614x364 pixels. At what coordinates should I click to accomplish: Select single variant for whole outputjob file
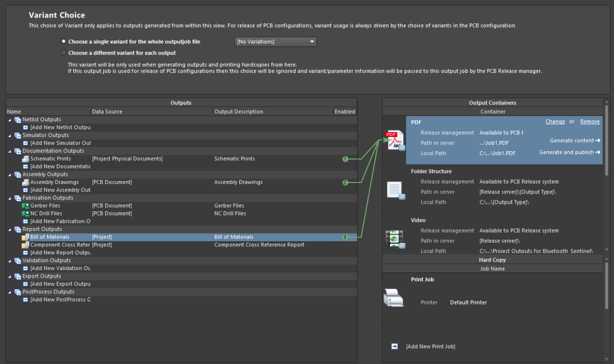pos(63,41)
